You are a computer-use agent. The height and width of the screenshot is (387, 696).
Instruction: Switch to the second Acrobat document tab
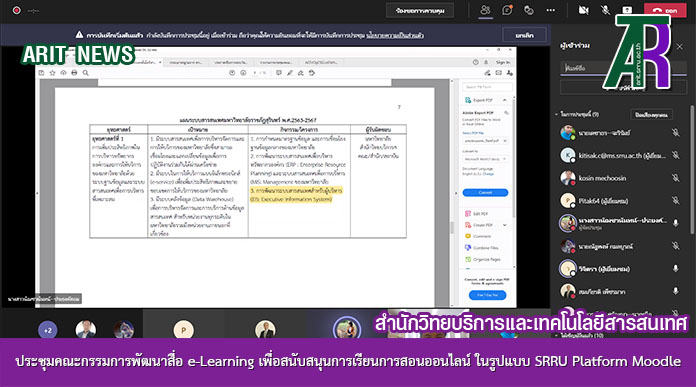tap(186, 63)
